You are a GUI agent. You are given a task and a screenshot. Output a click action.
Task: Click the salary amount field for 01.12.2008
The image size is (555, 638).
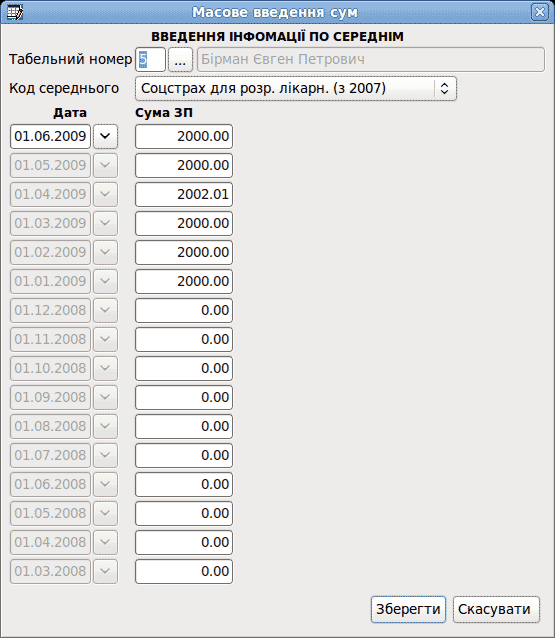click(184, 310)
